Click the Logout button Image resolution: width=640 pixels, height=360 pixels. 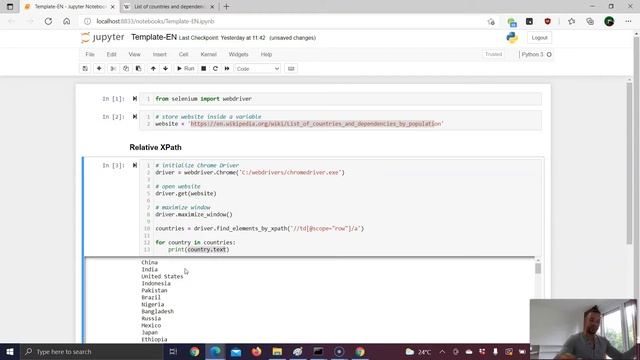tap(539, 38)
